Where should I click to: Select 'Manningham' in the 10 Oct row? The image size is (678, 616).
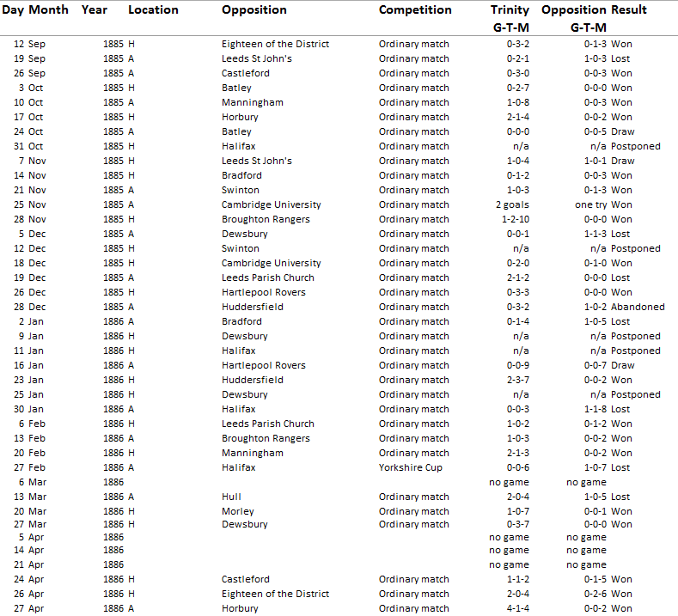[253, 102]
